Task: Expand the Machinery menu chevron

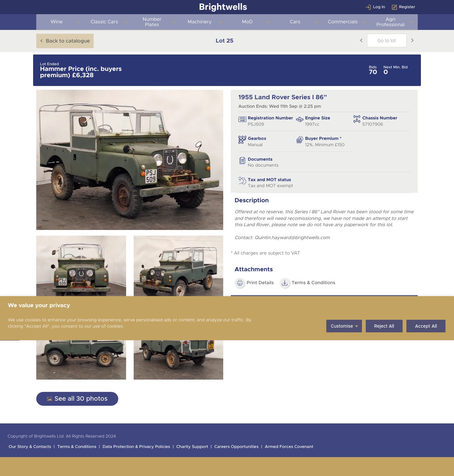Action: pyautogui.click(x=221, y=22)
